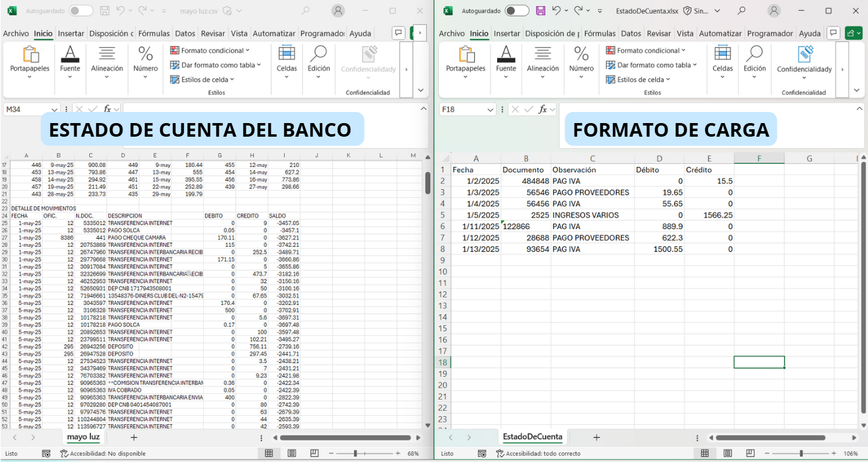Image resolution: width=868 pixels, height=462 pixels.
Task: Select cell C5 containing INGRESOS VARIOS
Action: click(x=592, y=215)
